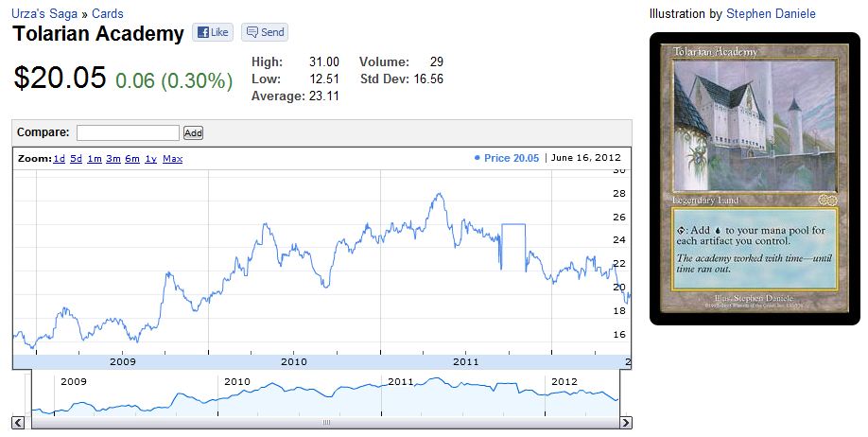This screenshot has width=868, height=437.
Task: Click the range scrollbar center grip
Action: 324,423
